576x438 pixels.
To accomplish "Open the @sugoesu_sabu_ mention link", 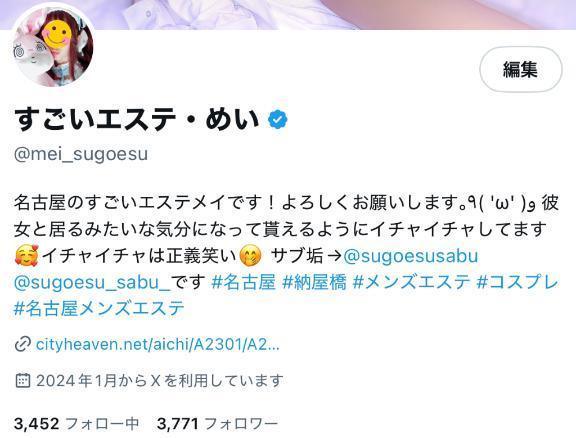I will point(92,282).
